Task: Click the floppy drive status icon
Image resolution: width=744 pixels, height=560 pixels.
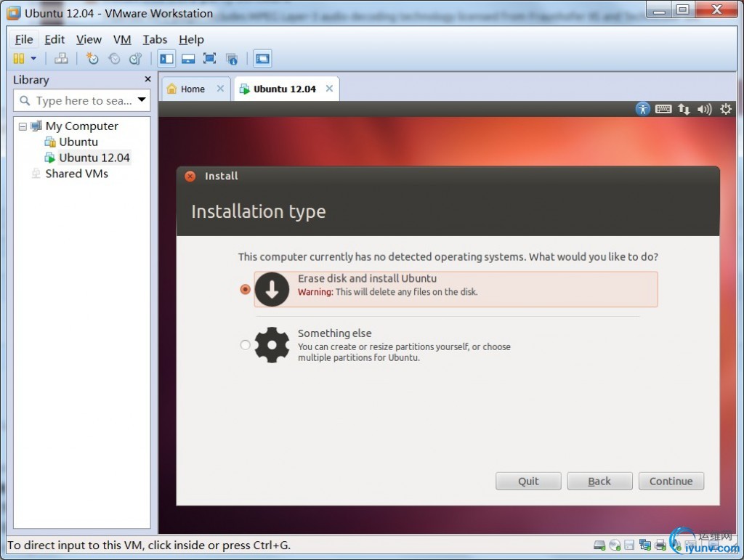Action: (x=629, y=545)
